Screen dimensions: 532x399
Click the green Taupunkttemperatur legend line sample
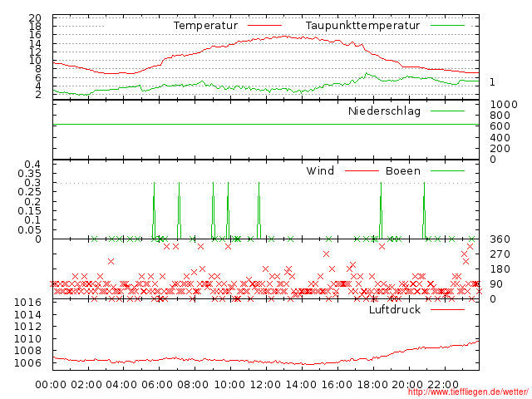pos(447,26)
